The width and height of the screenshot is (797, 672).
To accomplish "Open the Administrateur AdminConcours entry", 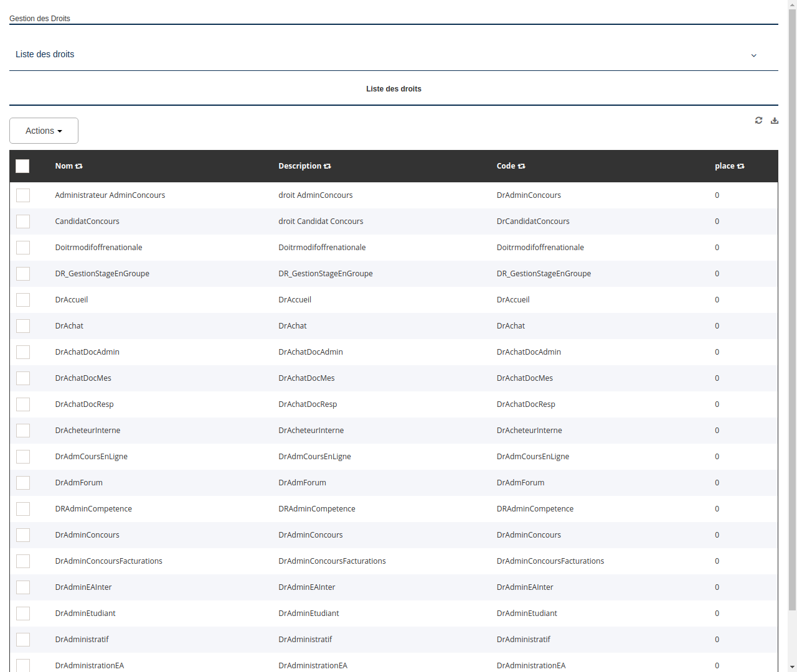I will 110,195.
